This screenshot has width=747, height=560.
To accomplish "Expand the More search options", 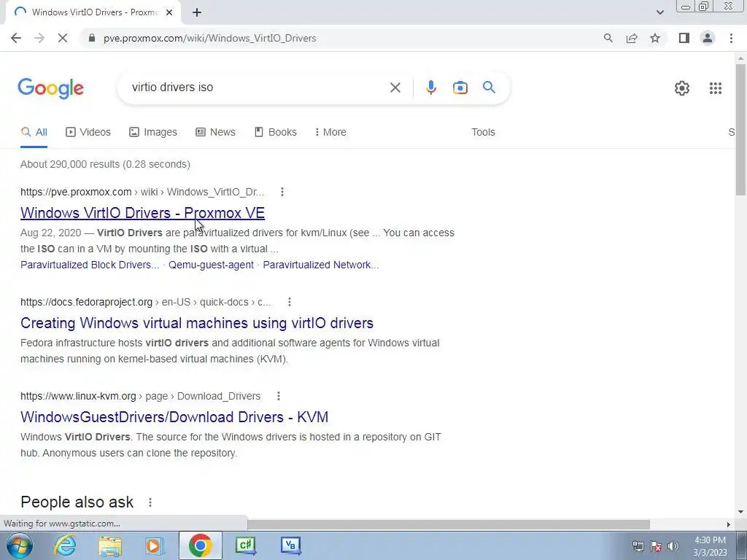I will [x=330, y=133].
